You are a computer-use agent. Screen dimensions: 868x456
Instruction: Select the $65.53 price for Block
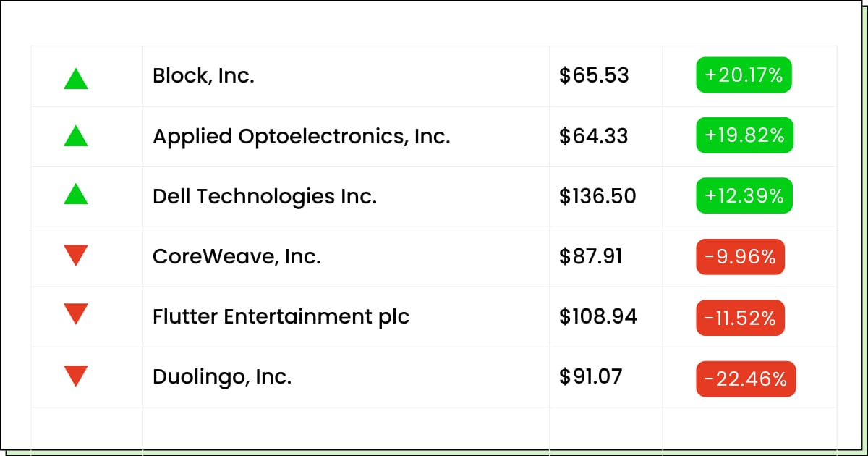tap(594, 75)
